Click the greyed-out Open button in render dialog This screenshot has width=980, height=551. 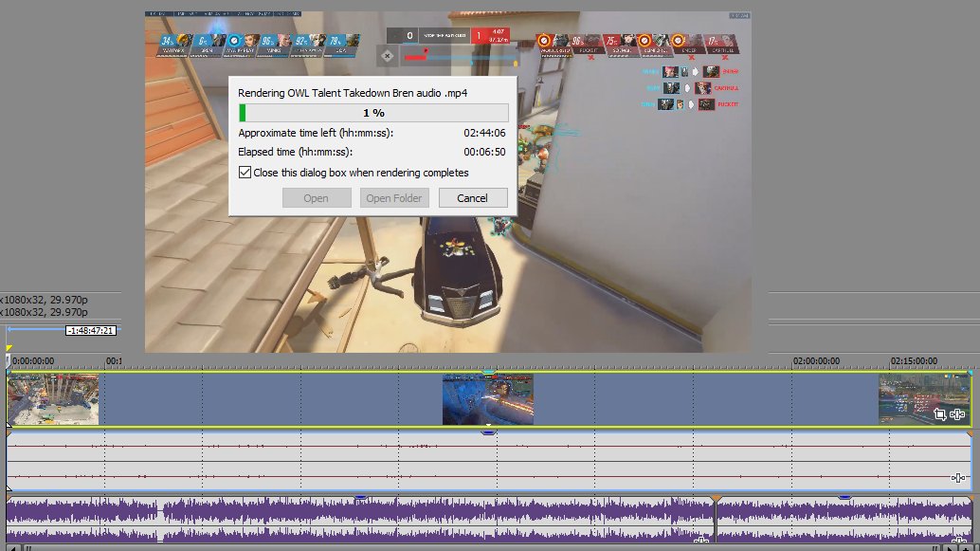pyautogui.click(x=317, y=197)
